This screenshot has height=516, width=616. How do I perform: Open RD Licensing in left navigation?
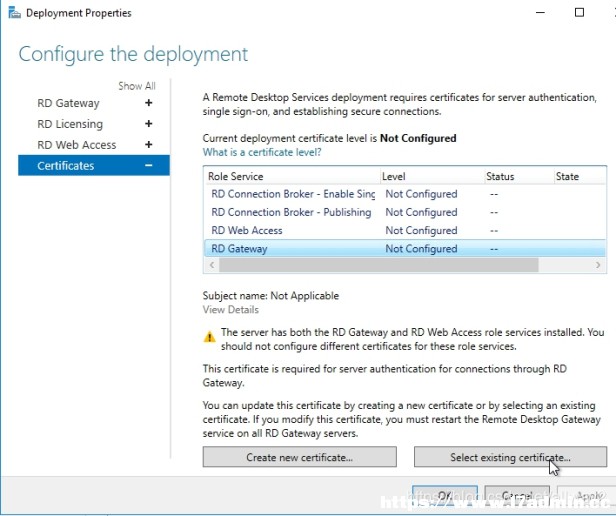(70, 124)
